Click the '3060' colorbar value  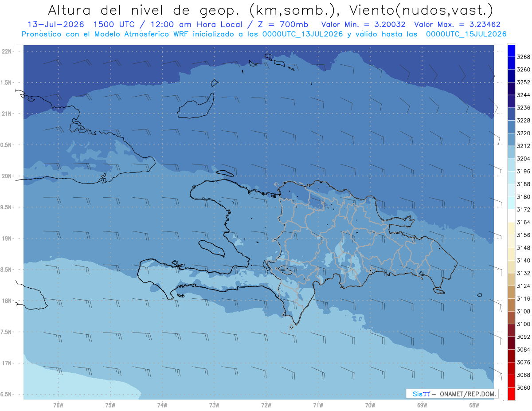coord(523,388)
